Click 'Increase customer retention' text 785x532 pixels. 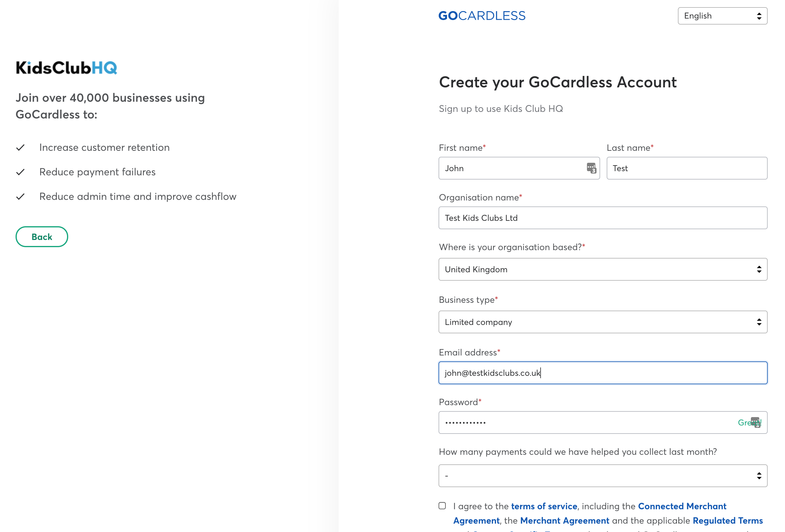(x=104, y=148)
